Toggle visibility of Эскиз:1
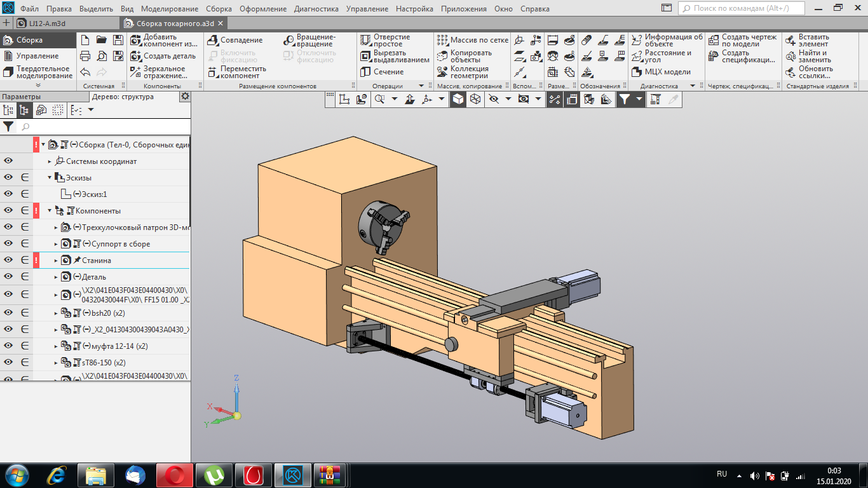Viewport: 868px width, 488px height. click(x=9, y=194)
